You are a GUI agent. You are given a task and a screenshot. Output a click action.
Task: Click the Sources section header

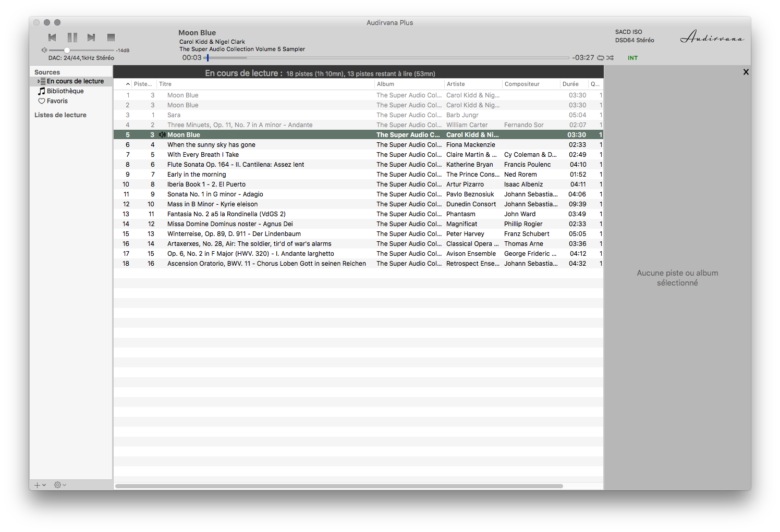47,72
